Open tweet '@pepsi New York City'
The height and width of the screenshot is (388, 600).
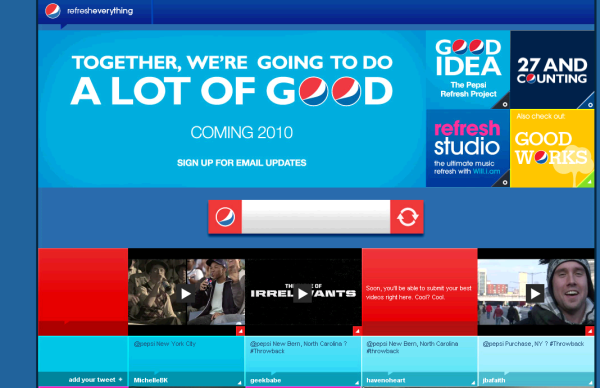point(165,344)
